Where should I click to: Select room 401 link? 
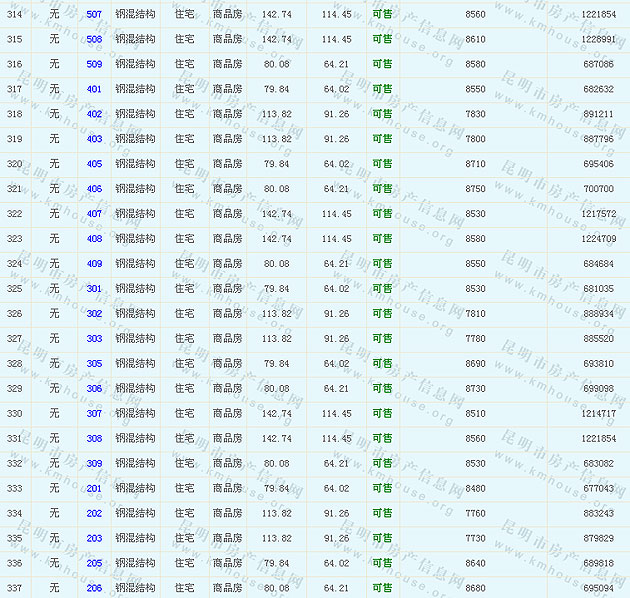(x=94, y=89)
